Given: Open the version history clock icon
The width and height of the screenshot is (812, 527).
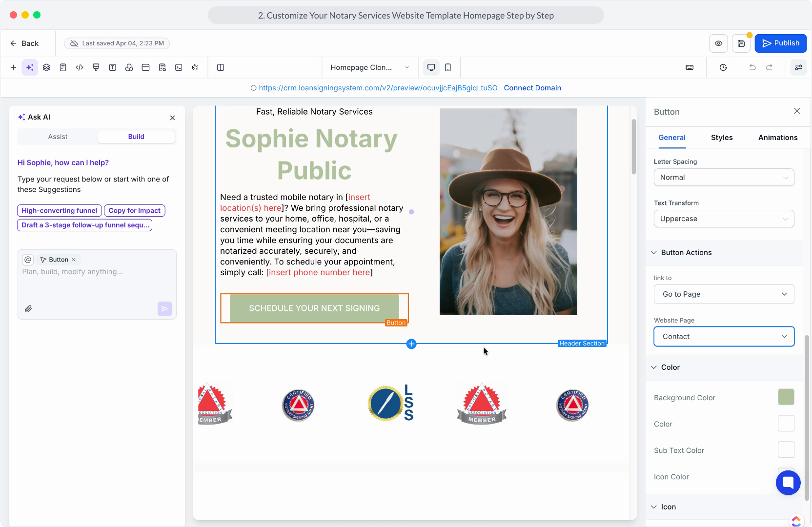Looking at the screenshot, I should pyautogui.click(x=723, y=67).
